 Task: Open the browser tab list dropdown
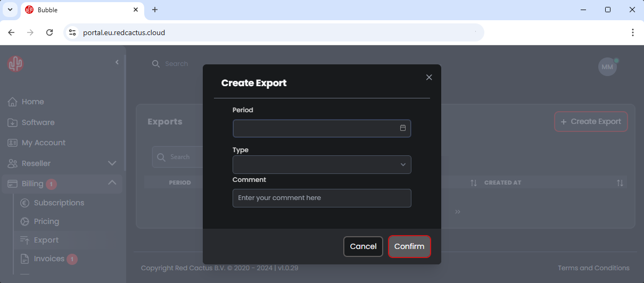(10, 10)
